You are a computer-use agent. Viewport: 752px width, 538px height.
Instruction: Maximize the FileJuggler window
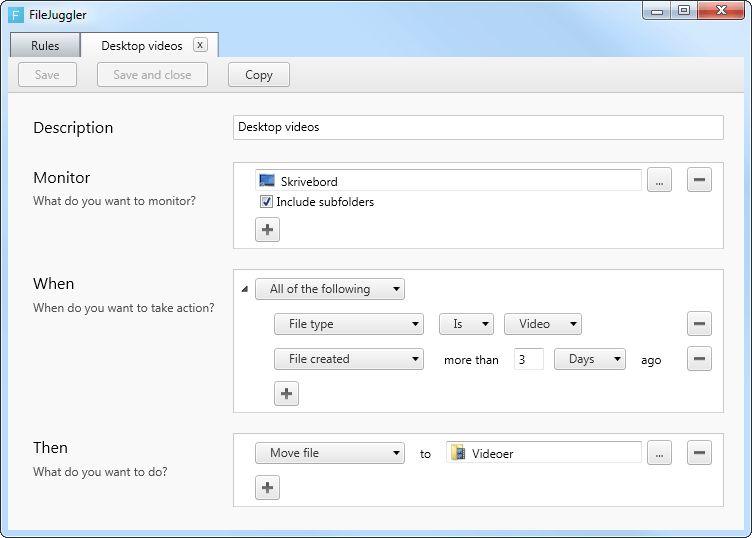coord(684,11)
